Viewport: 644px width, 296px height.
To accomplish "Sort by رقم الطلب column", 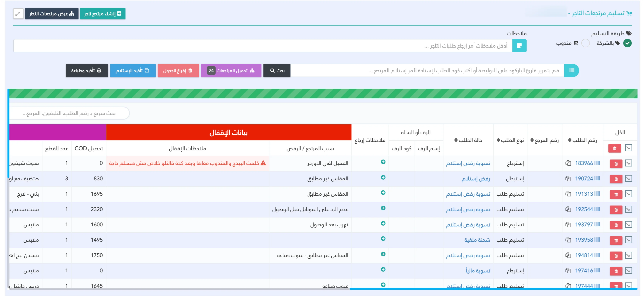I will click(582, 140).
